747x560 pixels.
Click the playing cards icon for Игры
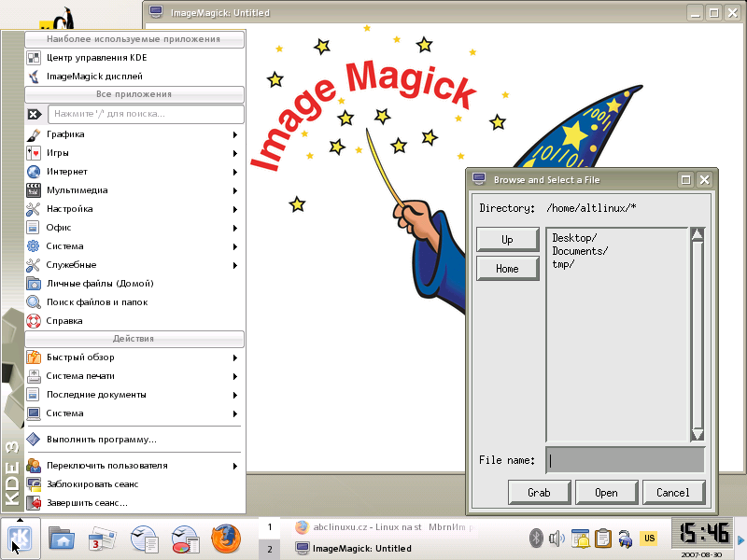(34, 153)
